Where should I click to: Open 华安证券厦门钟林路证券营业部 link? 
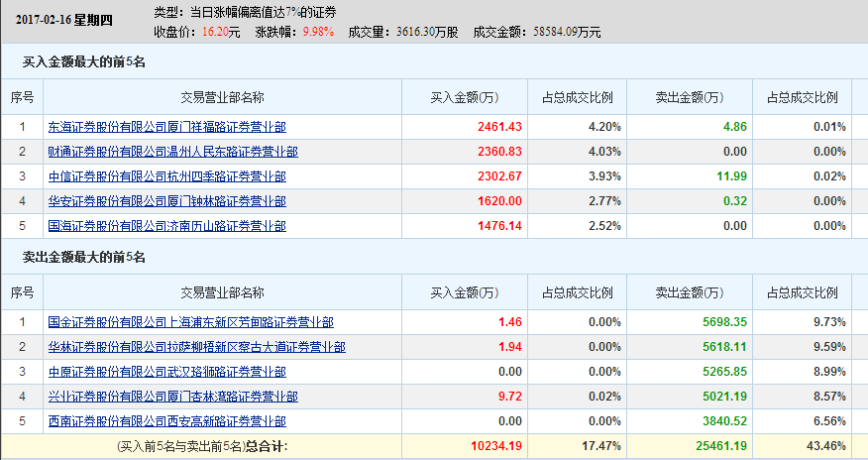click(167, 201)
